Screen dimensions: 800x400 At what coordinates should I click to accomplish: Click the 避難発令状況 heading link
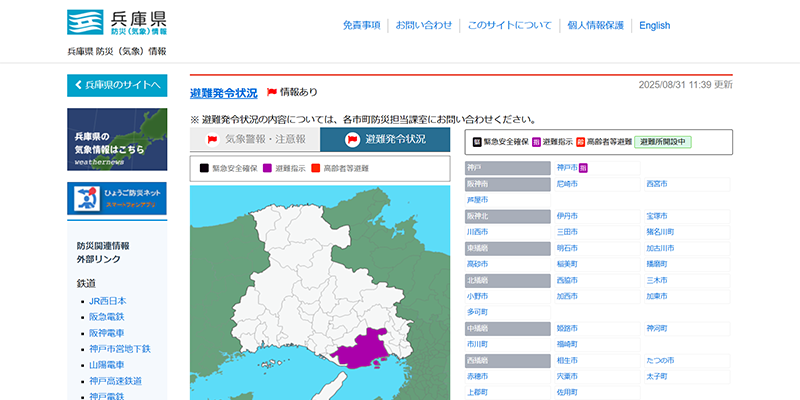(x=223, y=93)
